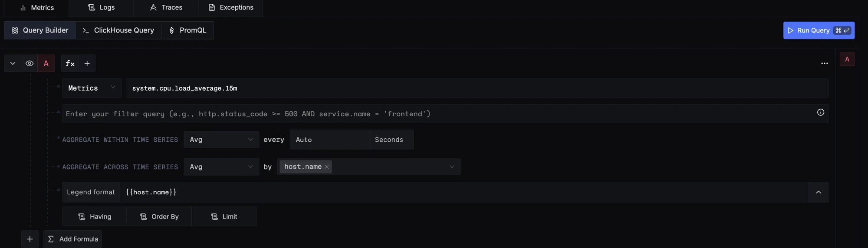Open the within time series Avg dropdown
Screen dimensions: 868x248
click(221, 140)
